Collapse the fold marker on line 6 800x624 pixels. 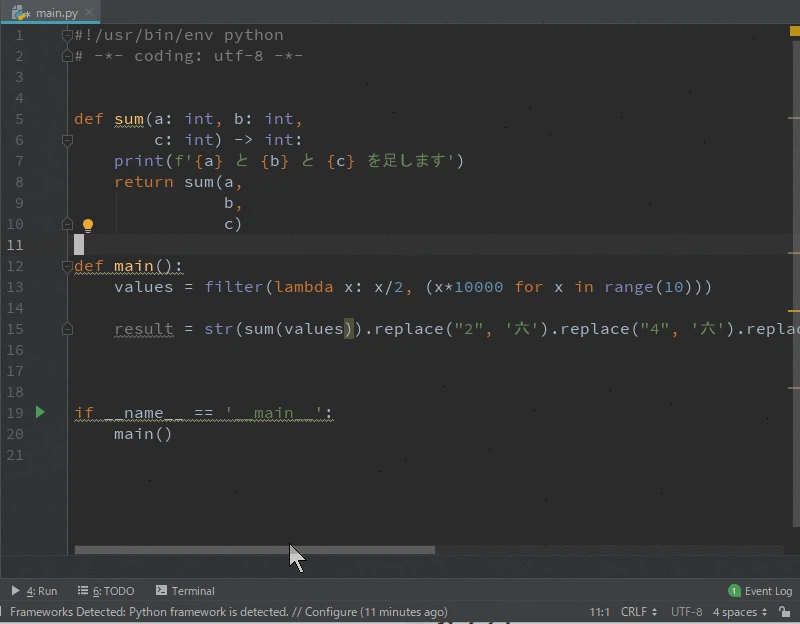tap(67, 140)
